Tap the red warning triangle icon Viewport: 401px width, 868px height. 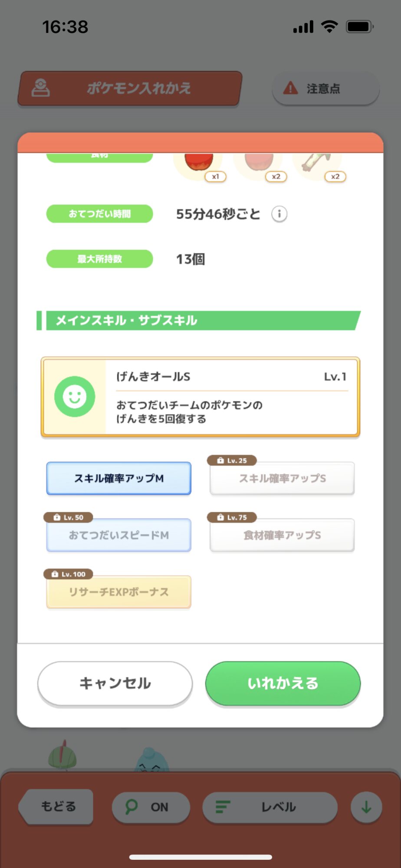click(290, 89)
